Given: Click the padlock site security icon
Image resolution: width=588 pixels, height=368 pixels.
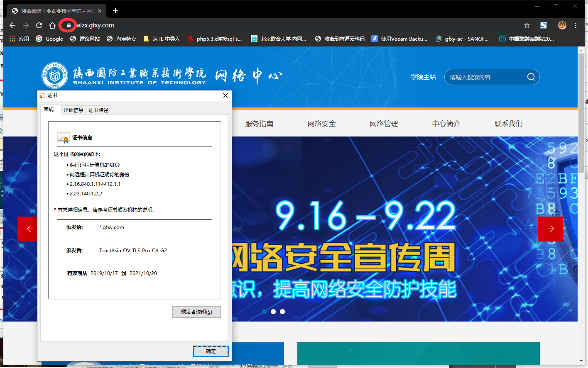Looking at the screenshot, I should point(69,25).
